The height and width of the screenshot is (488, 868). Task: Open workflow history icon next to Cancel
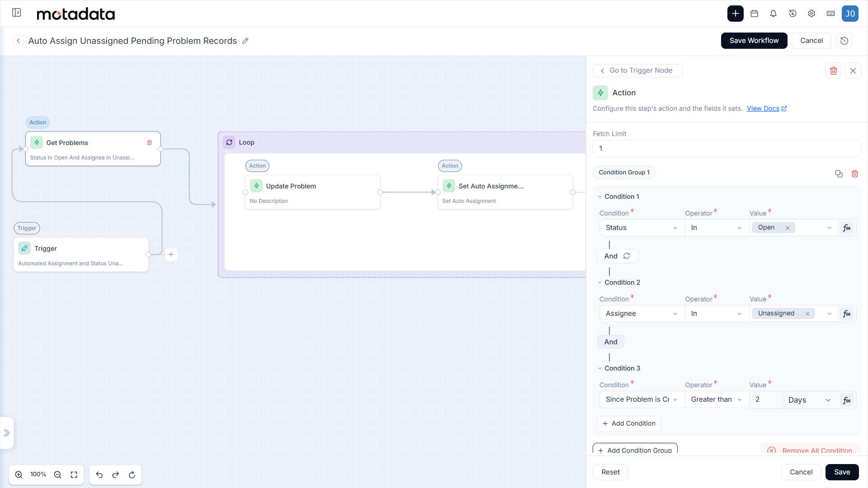tap(844, 41)
